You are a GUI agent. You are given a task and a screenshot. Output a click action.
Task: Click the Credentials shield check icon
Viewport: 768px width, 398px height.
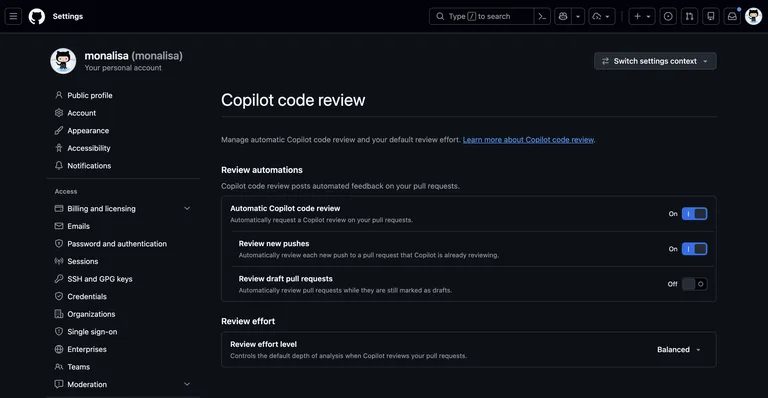[x=59, y=296]
